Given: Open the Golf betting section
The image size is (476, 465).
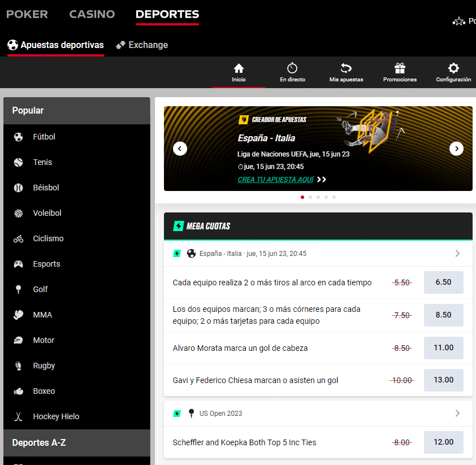Looking at the screenshot, I should point(18,289).
